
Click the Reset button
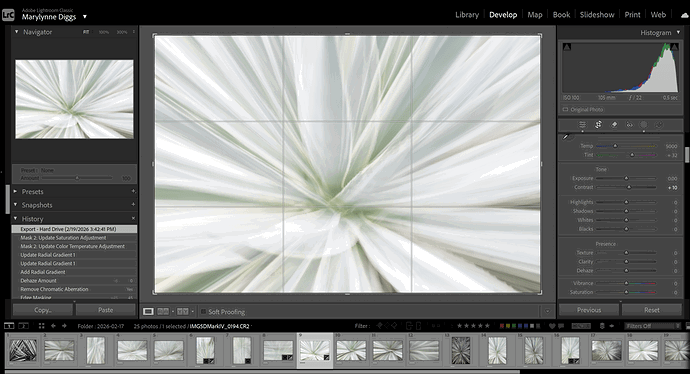click(x=652, y=310)
